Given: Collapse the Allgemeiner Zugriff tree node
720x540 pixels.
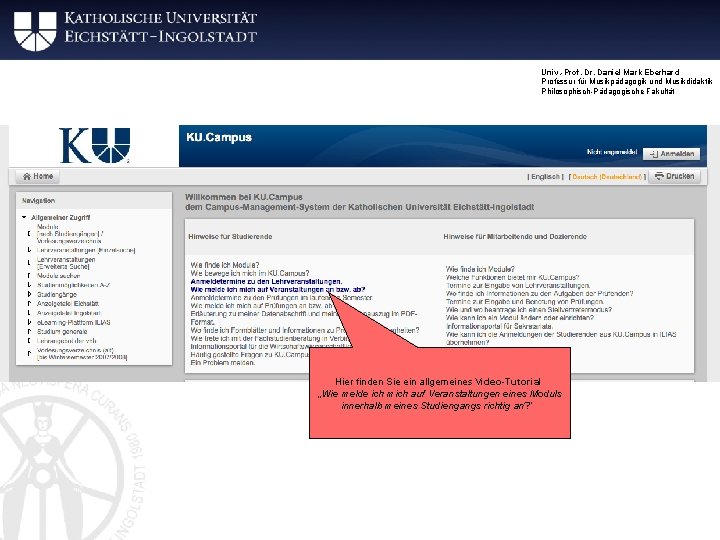Looking at the screenshot, I should point(24,217).
